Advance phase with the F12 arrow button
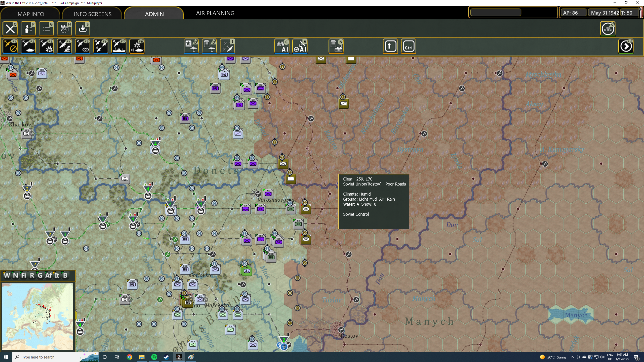Screen dimensions: 644x362 pos(626,46)
